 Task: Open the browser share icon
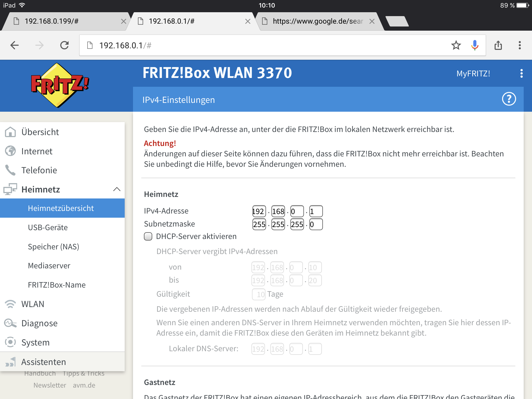coord(498,45)
